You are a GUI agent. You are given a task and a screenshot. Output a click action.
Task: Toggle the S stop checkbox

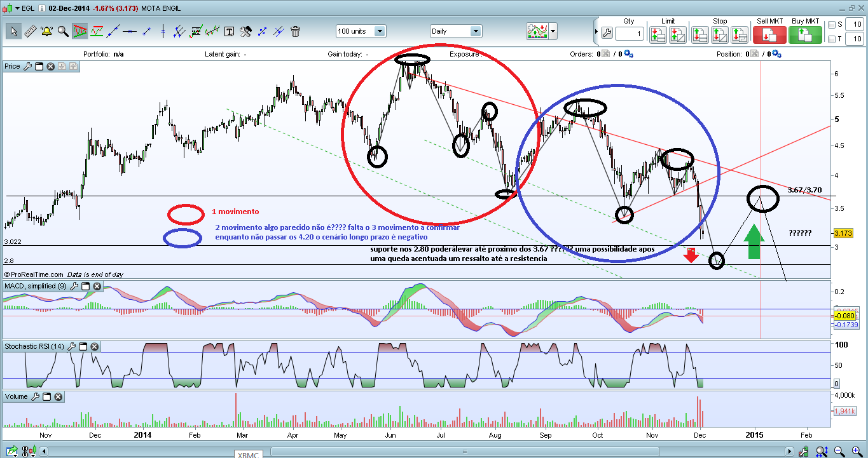point(832,25)
